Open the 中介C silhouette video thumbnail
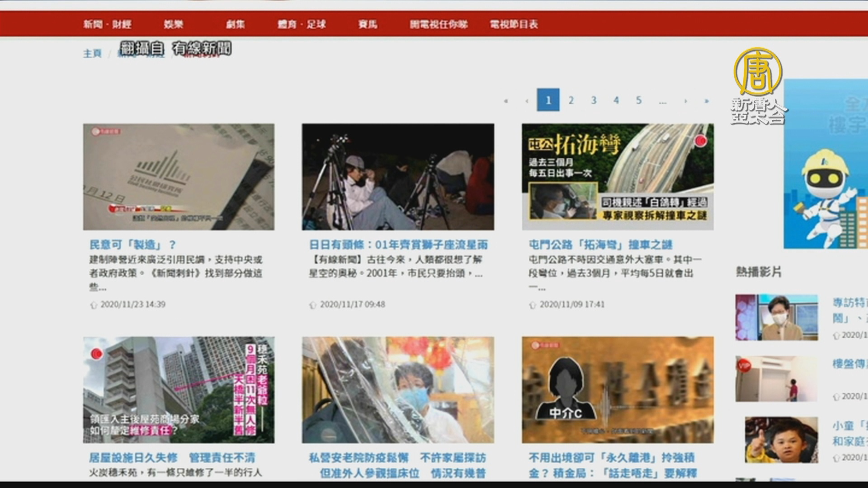Image resolution: width=868 pixels, height=488 pixels. 618,389
